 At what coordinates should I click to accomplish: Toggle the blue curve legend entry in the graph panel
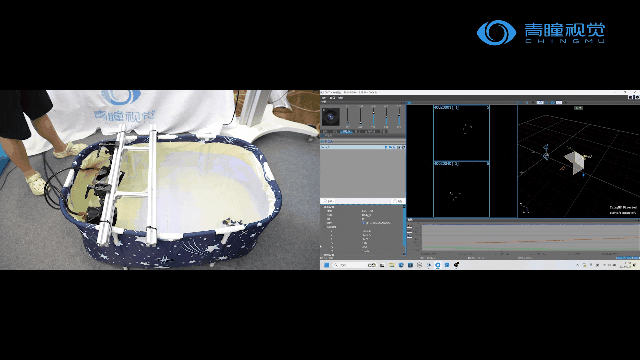409,237
